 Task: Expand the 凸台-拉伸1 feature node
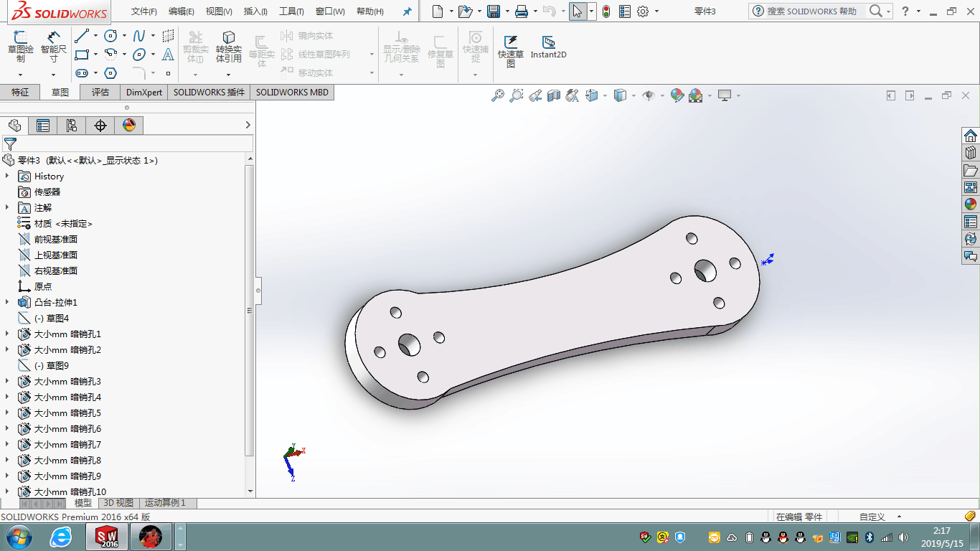pos(7,303)
